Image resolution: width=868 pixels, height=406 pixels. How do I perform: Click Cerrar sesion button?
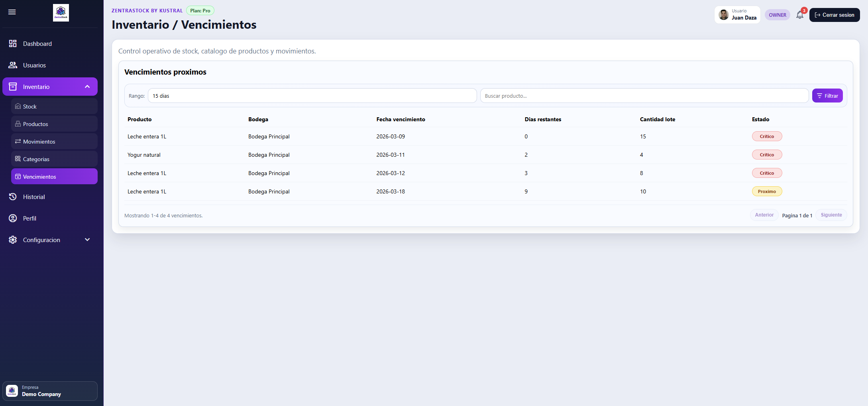coord(835,15)
